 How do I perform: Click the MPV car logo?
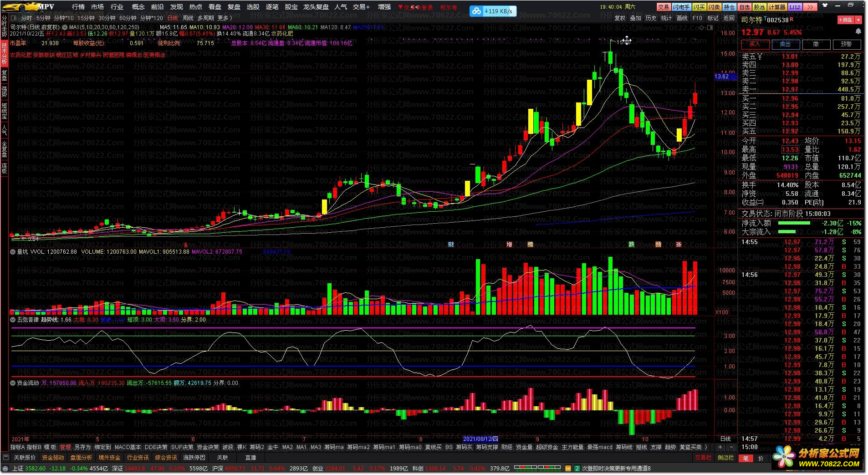[x=28, y=6]
